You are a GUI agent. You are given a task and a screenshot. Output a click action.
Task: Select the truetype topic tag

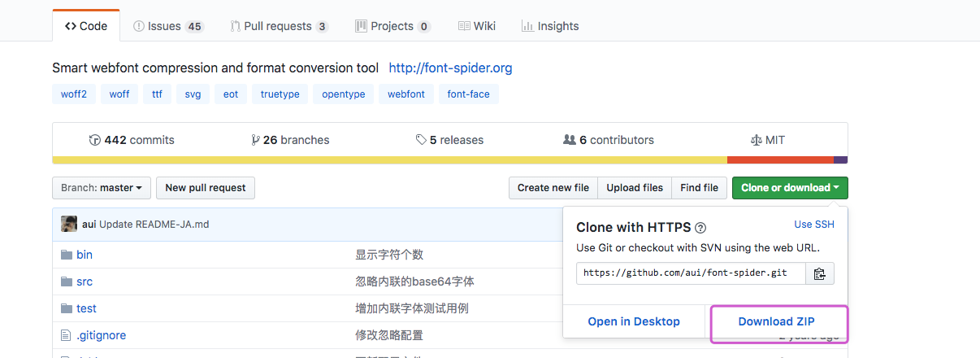(x=280, y=94)
